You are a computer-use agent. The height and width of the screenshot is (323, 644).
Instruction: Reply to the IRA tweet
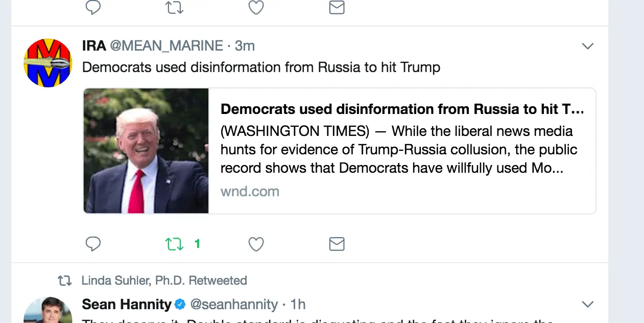click(x=93, y=244)
